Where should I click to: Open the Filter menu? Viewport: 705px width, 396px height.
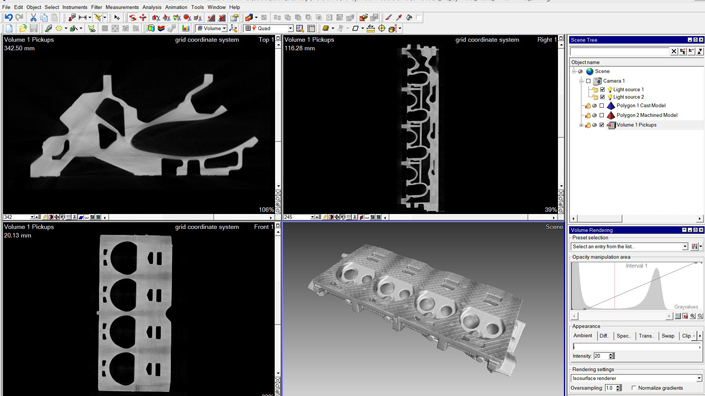pyautogui.click(x=96, y=7)
